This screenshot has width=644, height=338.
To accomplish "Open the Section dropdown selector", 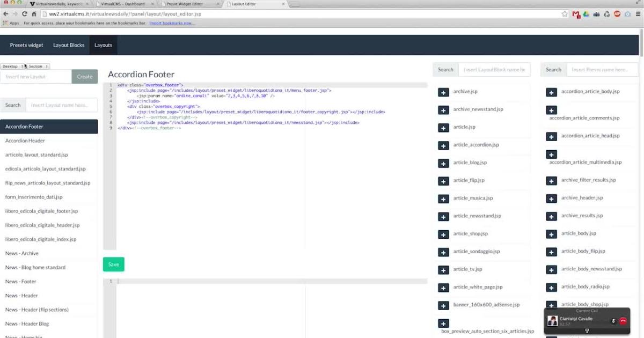I will tap(39, 67).
